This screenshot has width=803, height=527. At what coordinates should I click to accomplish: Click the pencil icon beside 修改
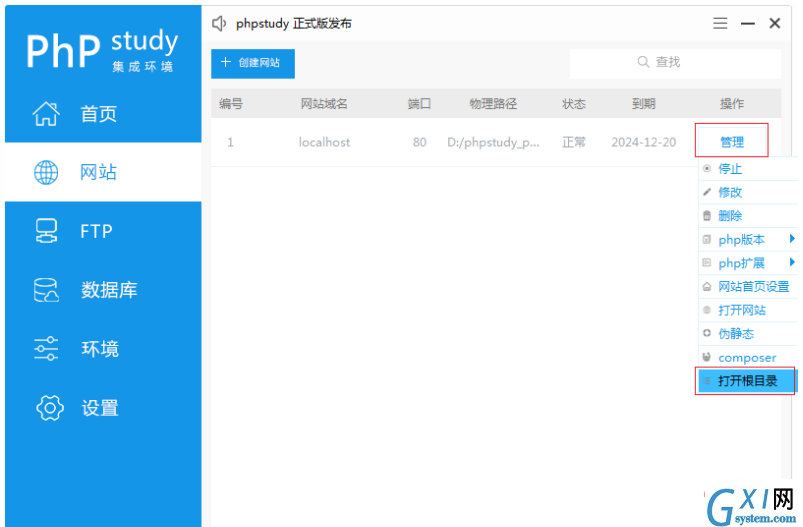(x=707, y=192)
